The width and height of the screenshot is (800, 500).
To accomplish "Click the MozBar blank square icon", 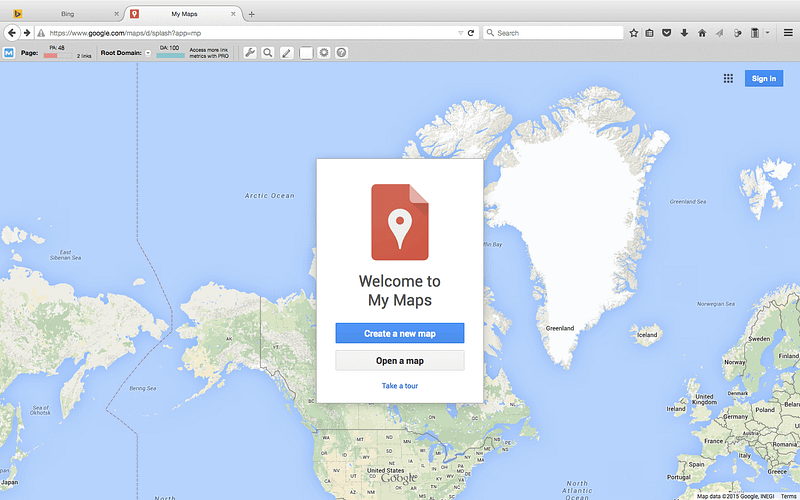I will pyautogui.click(x=306, y=52).
